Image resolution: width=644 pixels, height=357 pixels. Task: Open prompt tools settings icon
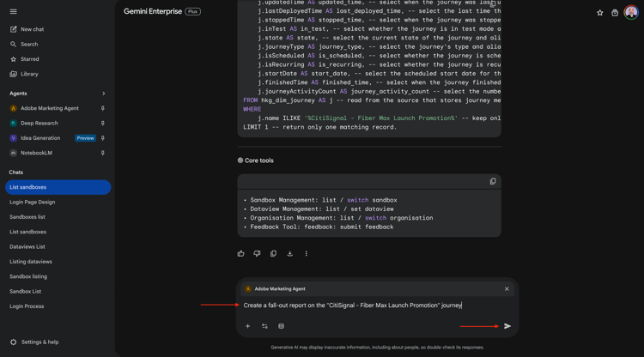click(x=264, y=326)
